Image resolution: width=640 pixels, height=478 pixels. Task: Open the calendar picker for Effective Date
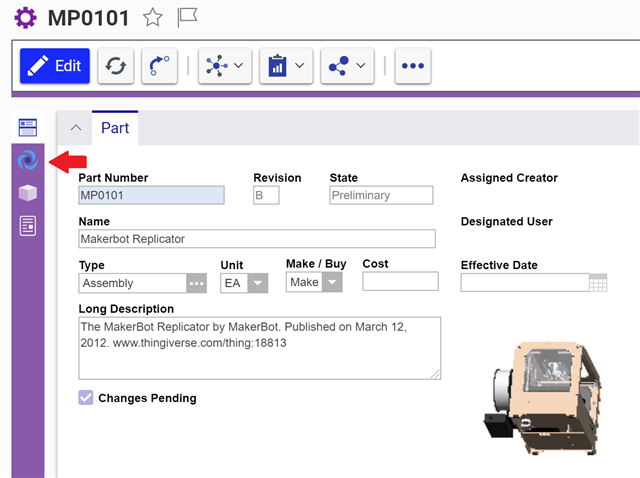pos(598,283)
